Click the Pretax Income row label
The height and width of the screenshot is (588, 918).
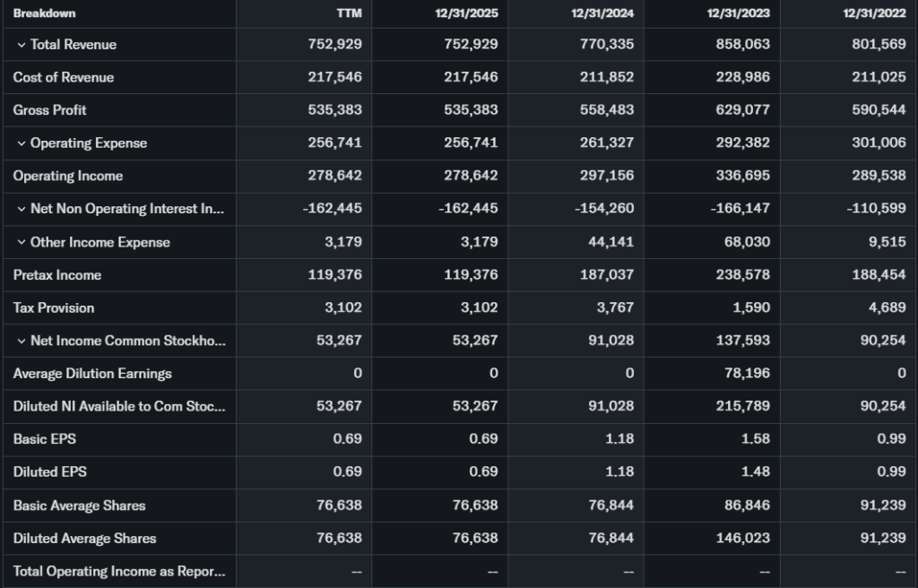pyautogui.click(x=57, y=275)
